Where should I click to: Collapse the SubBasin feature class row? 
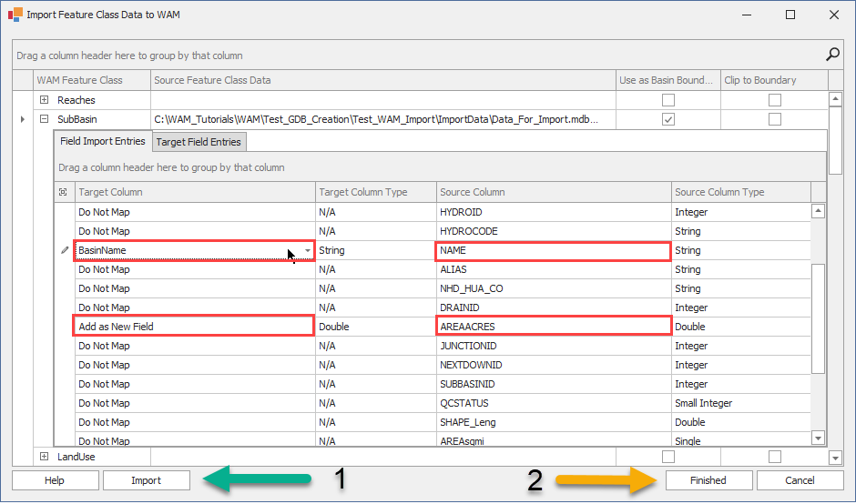pos(45,119)
